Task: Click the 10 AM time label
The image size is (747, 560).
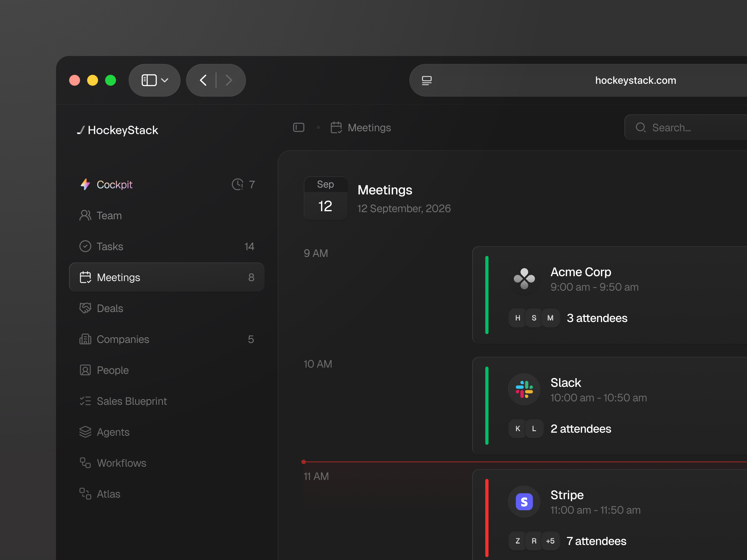Action: [318, 364]
